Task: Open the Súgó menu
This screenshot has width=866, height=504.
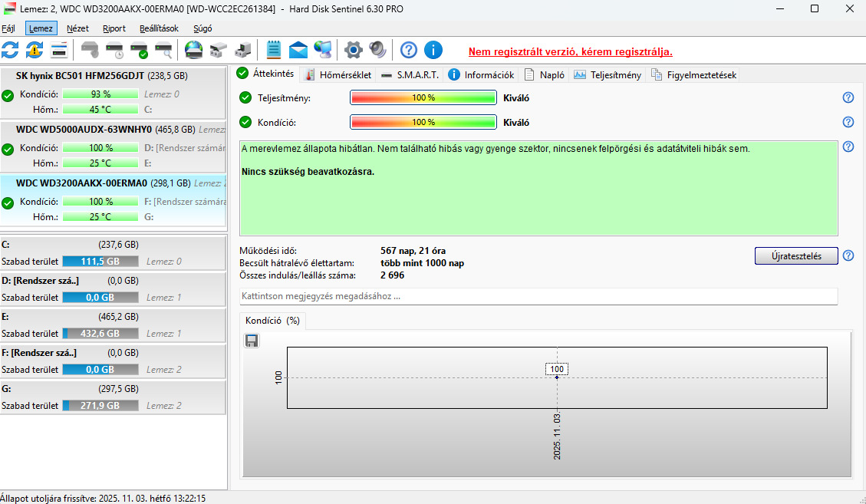Action: click(x=203, y=28)
